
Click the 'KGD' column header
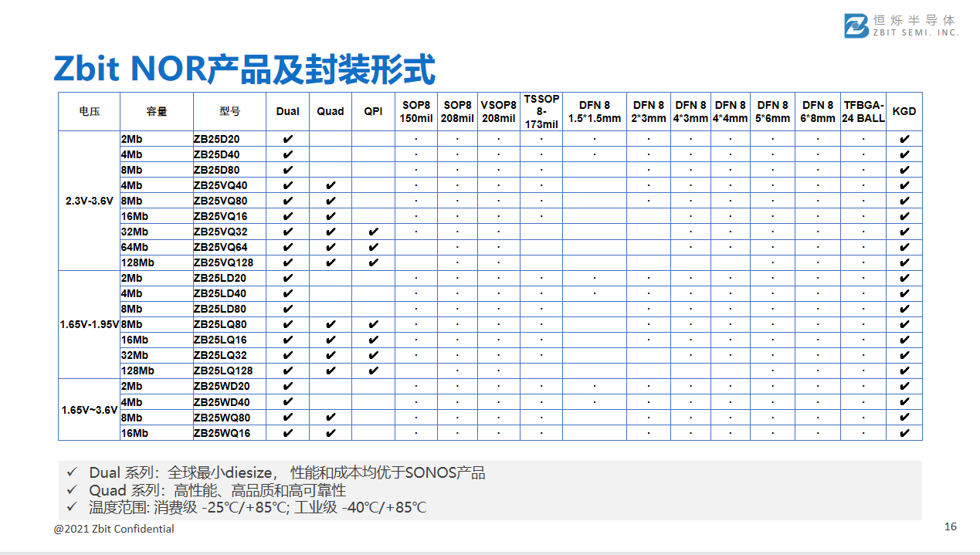coord(904,111)
